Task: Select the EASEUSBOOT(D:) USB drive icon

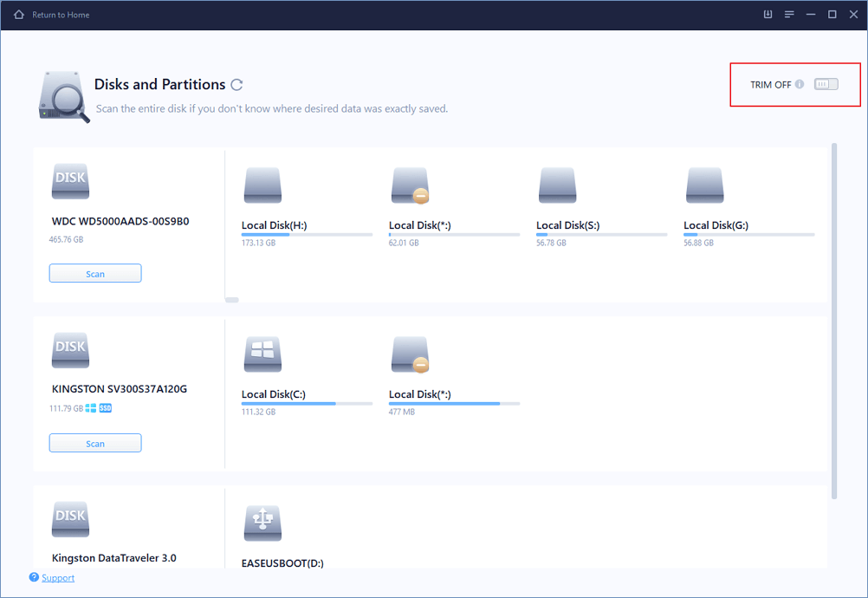Action: click(262, 523)
